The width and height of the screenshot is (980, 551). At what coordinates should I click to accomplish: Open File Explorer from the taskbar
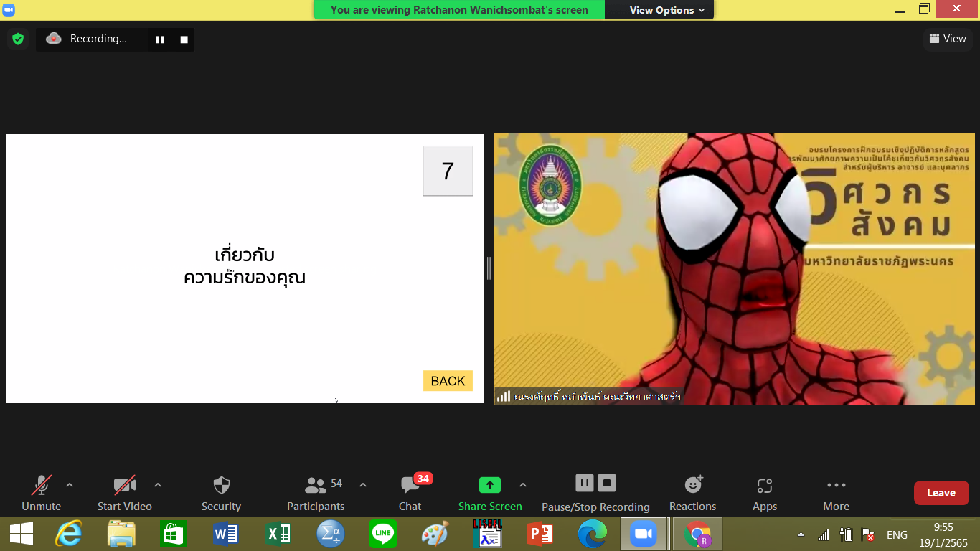click(121, 534)
